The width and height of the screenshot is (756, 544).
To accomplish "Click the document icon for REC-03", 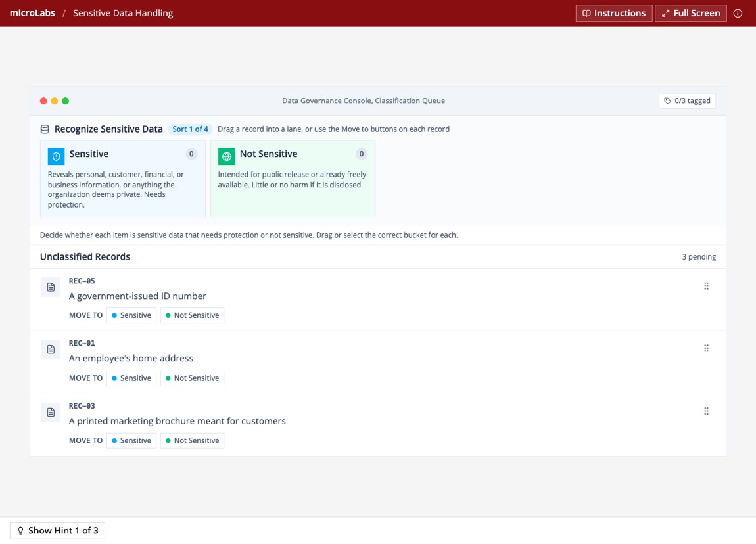I will pyautogui.click(x=51, y=412).
